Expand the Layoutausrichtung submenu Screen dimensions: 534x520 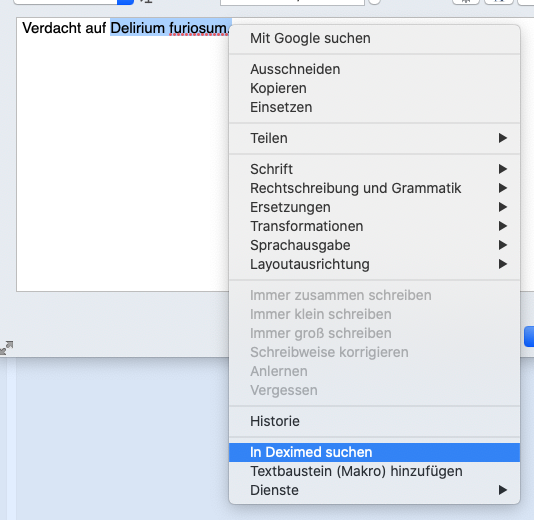click(x=374, y=265)
